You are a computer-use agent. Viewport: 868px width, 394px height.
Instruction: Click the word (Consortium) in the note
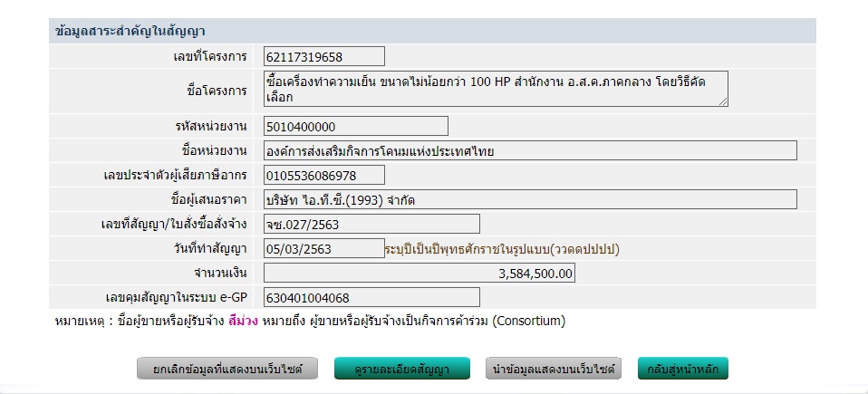(528, 321)
